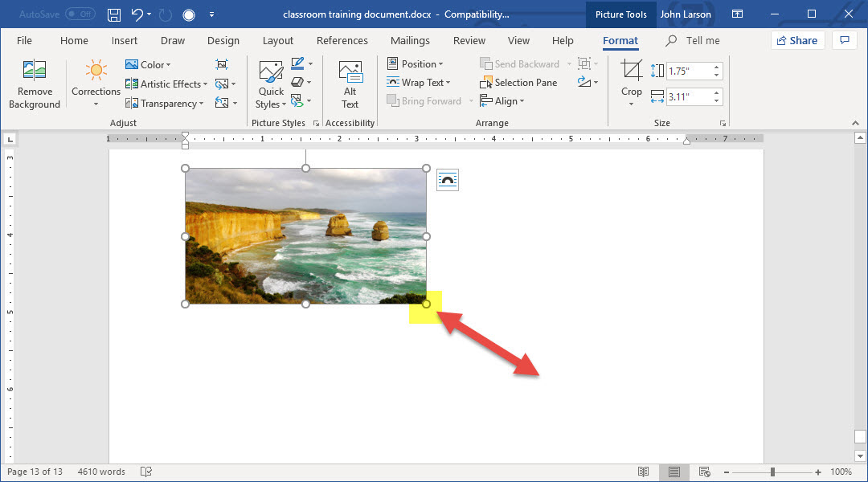Open the Alt Text pane
868x482 pixels.
click(x=350, y=84)
